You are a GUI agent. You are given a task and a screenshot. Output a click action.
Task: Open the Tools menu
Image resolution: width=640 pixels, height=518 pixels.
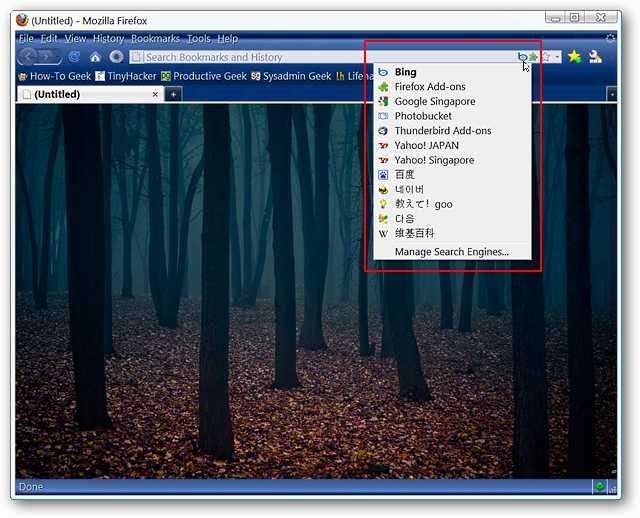pyautogui.click(x=198, y=38)
